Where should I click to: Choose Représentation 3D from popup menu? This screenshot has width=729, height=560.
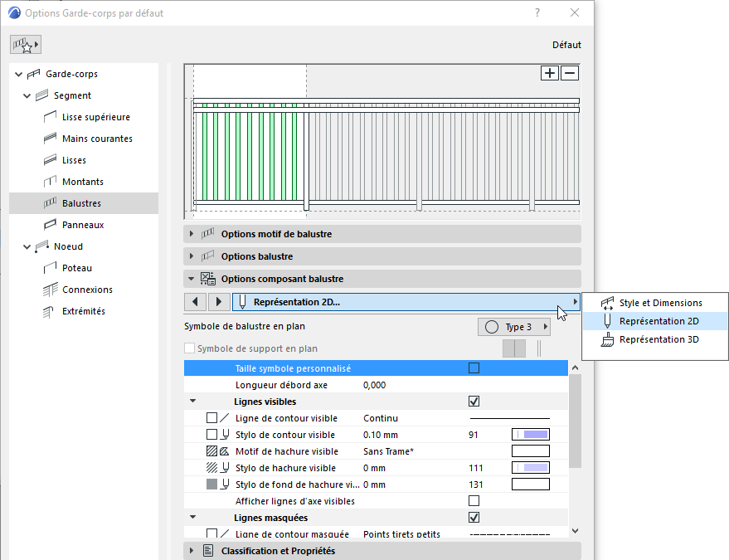655,339
